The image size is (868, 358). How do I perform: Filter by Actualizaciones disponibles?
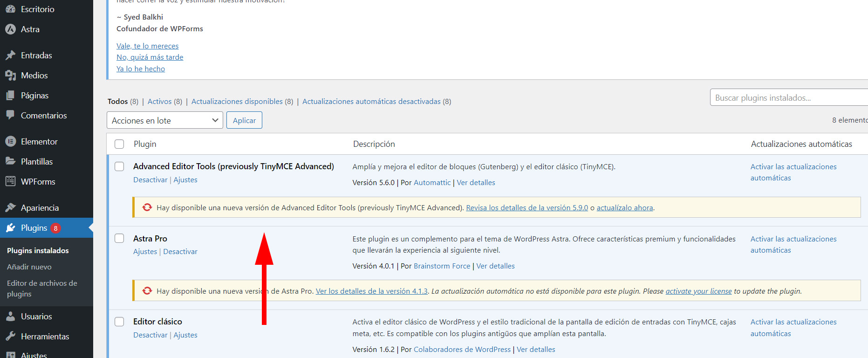(x=237, y=101)
